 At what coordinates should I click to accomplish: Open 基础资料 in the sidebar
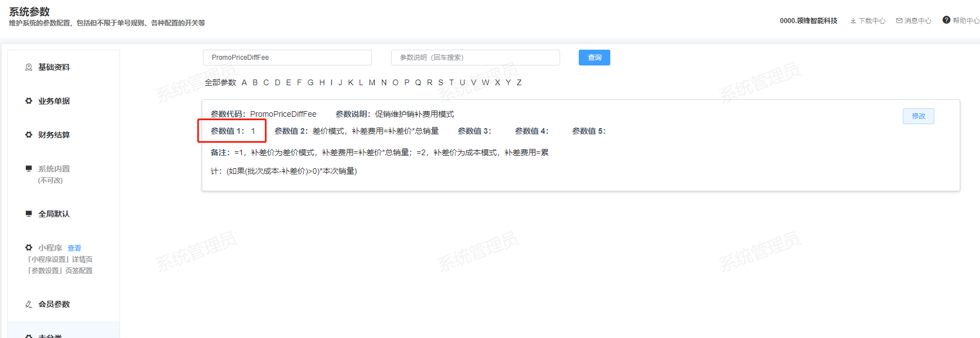(54, 67)
